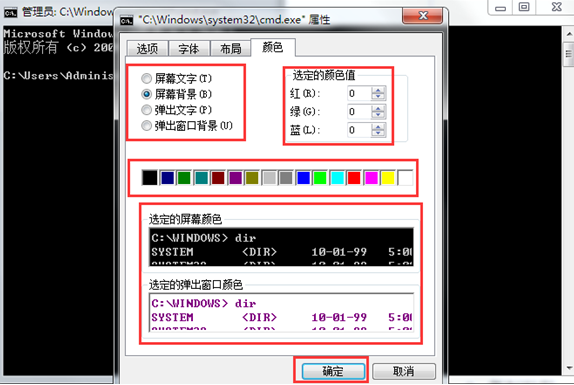Click scroll down arrow in cmd window
Viewport: 574px width, 385px height.
coord(569,368)
